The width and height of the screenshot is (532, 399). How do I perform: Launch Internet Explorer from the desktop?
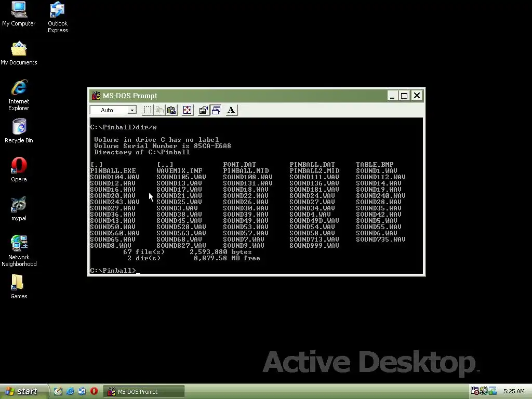point(19,96)
